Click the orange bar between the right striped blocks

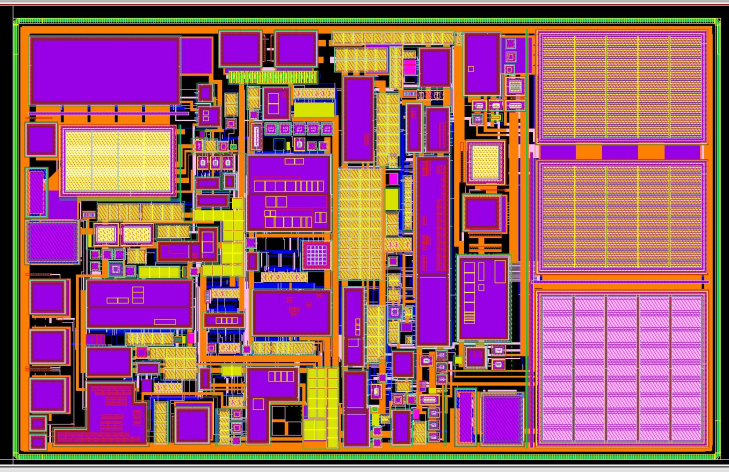click(621, 151)
